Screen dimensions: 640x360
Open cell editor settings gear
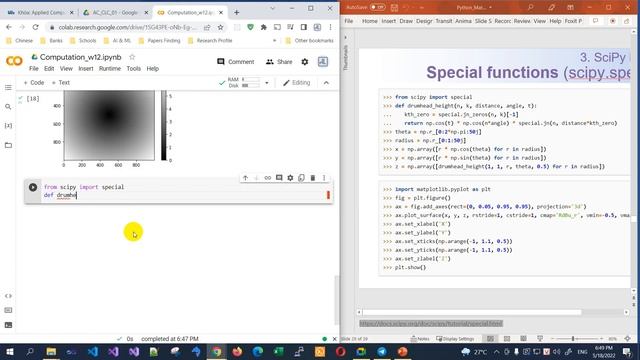290,178
